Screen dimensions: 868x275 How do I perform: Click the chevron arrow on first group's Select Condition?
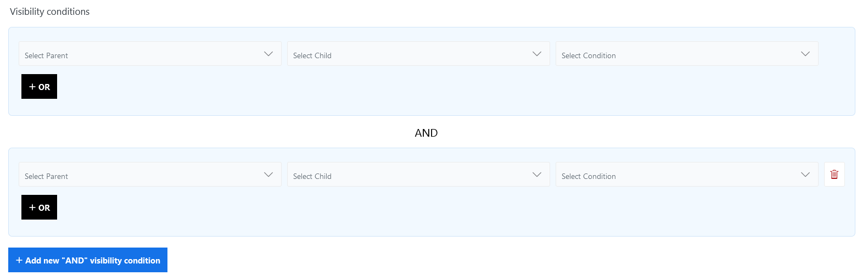point(805,54)
